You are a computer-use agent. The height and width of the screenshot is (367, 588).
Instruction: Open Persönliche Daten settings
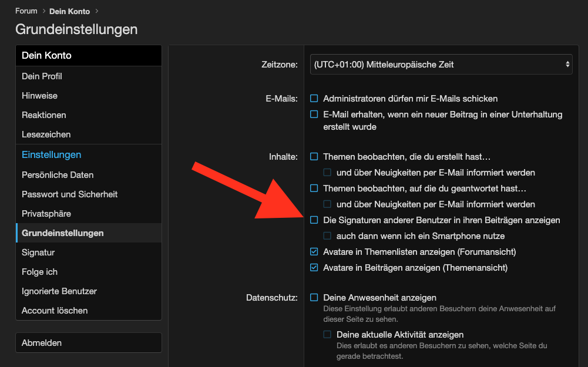[x=89, y=174]
